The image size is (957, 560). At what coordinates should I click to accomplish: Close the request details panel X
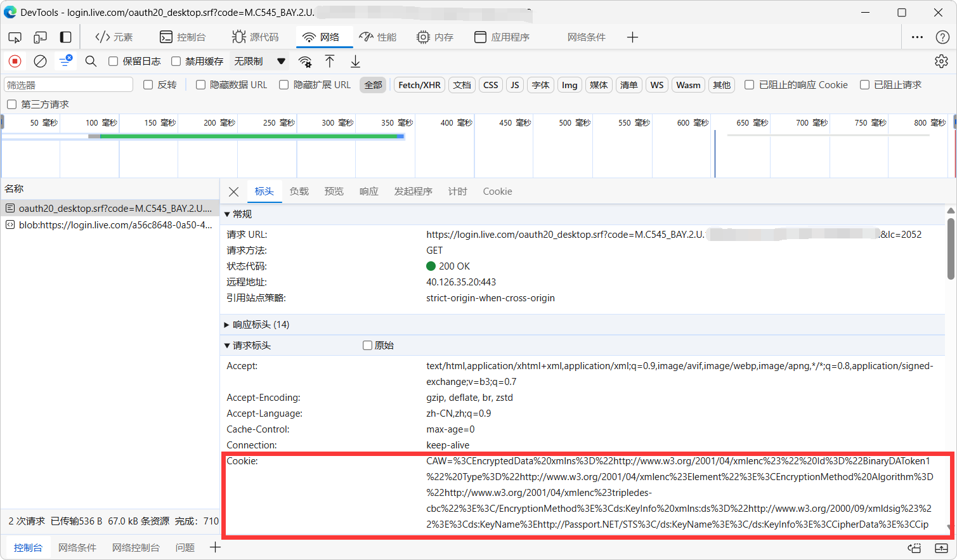[x=233, y=192]
